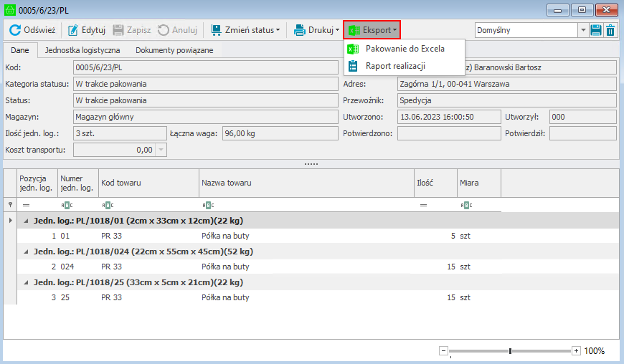The height and width of the screenshot is (364, 624).
Task: Select Pakowanie do Excela menu entry
Action: point(405,49)
